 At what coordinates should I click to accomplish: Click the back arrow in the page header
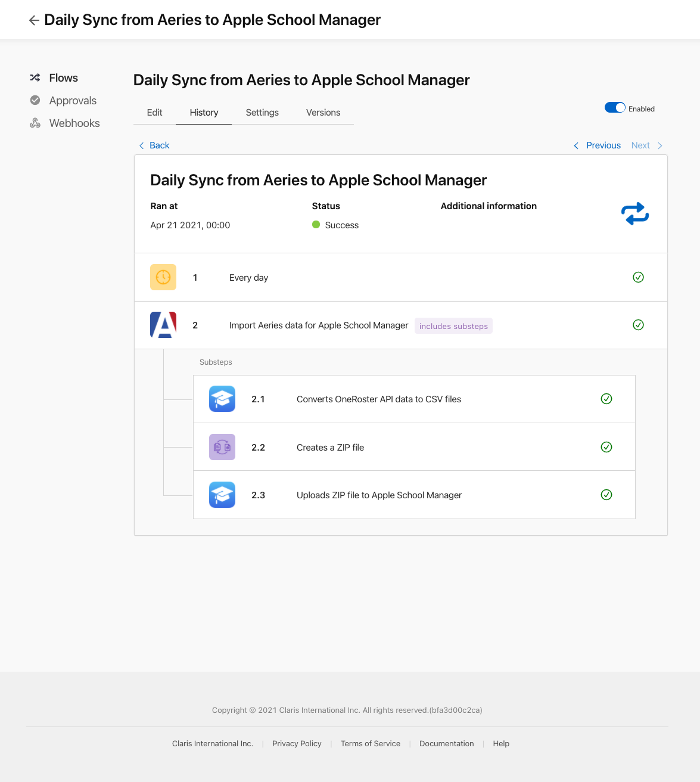click(34, 20)
